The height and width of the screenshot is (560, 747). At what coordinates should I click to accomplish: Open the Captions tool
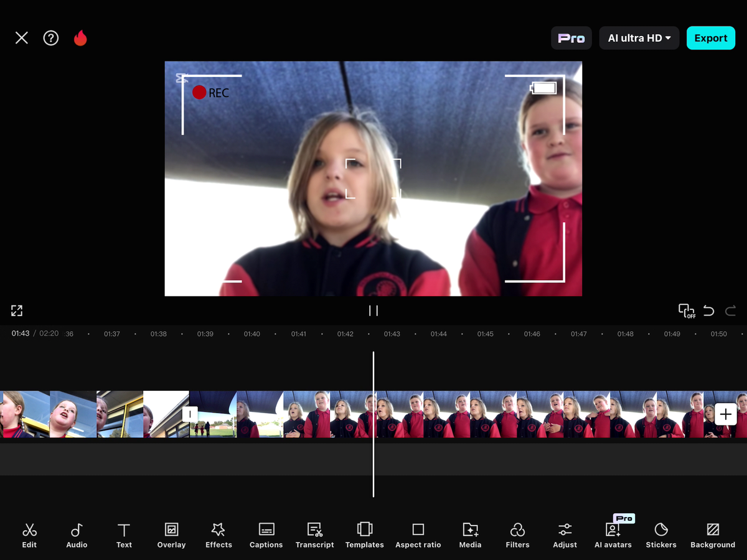[266, 535]
